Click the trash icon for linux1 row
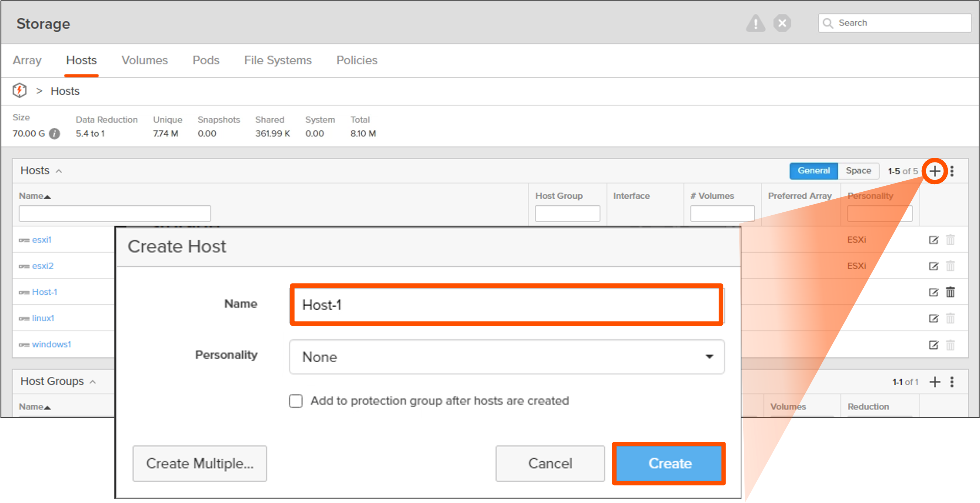The height and width of the screenshot is (503, 980). click(x=950, y=318)
